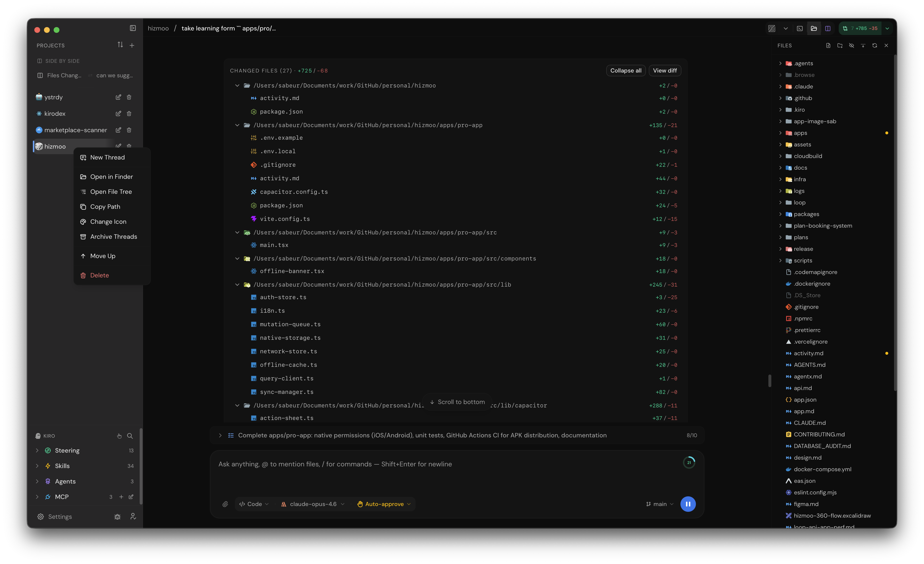Screen dimensions: 924x564
Task: Delete the project via context menu
Action: pos(112,275)
